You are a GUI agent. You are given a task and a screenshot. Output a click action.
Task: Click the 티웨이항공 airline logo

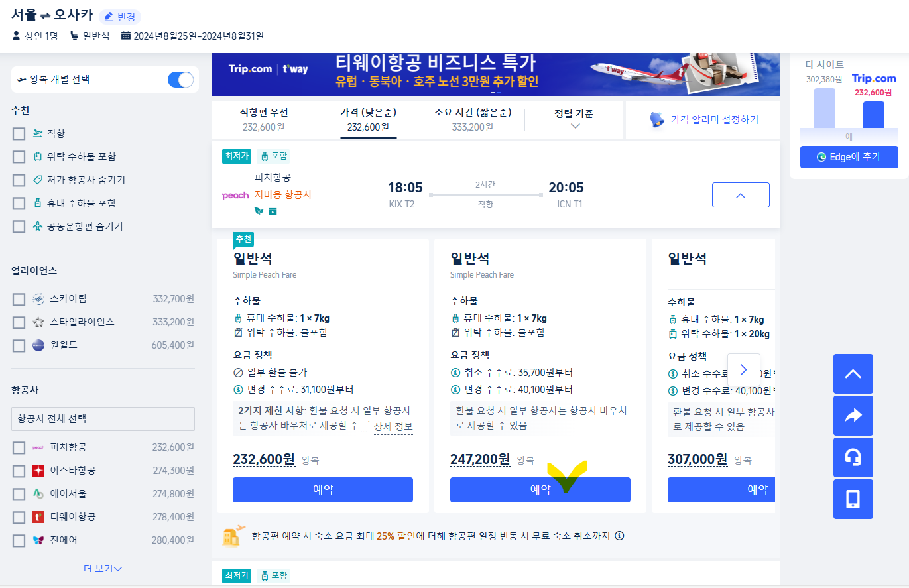tap(38, 517)
